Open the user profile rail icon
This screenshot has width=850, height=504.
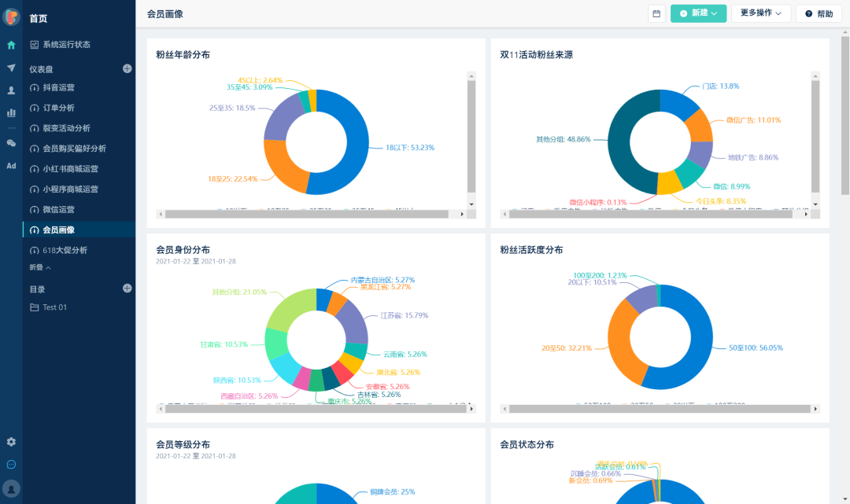pos(11,90)
